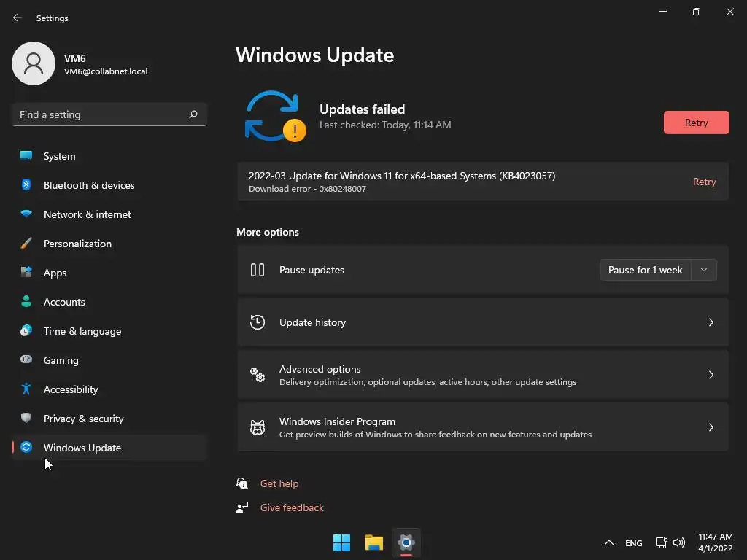This screenshot has width=747, height=560.
Task: Click Last checked: Today, 11:14 AM text
Action: pos(385,125)
